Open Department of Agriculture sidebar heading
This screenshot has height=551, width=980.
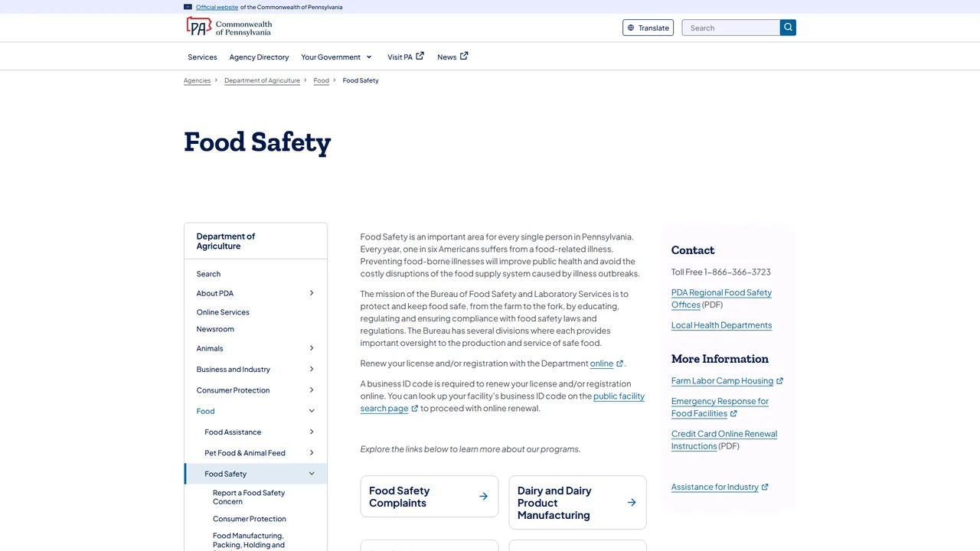click(226, 241)
